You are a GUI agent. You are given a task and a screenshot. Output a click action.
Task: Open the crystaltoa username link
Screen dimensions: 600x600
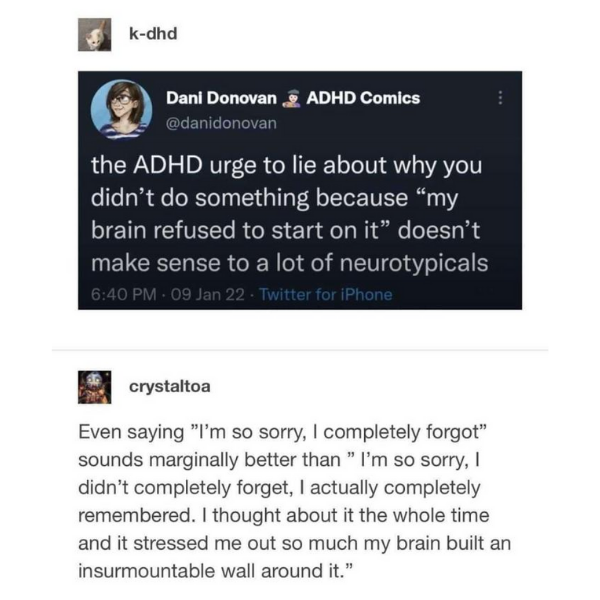pyautogui.click(x=170, y=386)
